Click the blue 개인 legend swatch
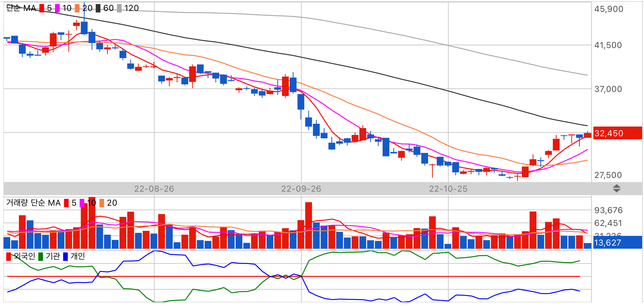 pos(65,256)
